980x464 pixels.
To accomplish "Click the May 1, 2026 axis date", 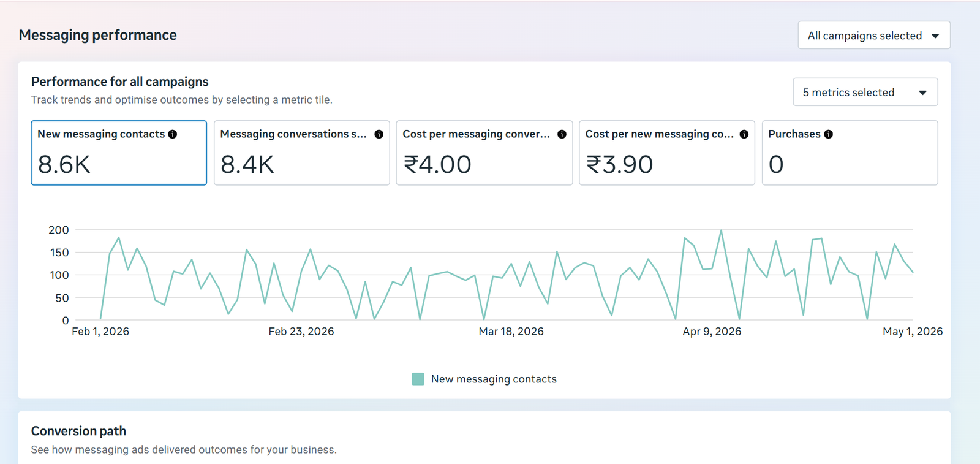I will 913,332.
